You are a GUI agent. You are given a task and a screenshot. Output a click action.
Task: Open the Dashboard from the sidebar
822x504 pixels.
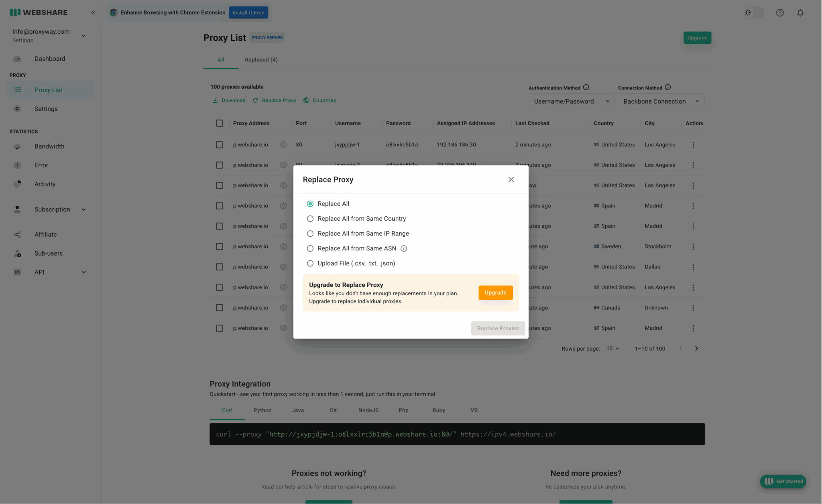point(49,59)
